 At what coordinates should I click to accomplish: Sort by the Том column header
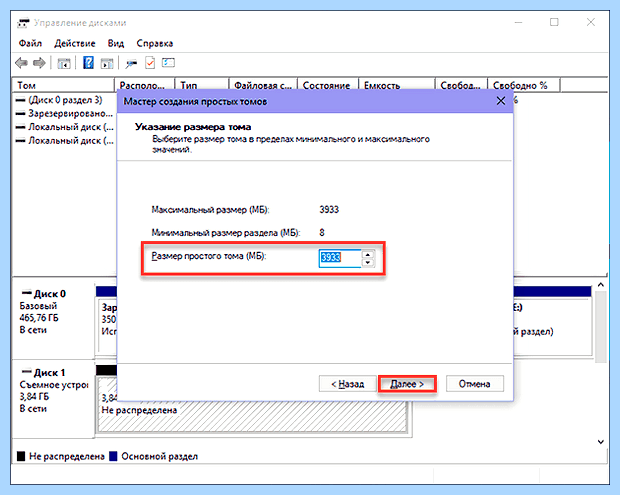63,85
